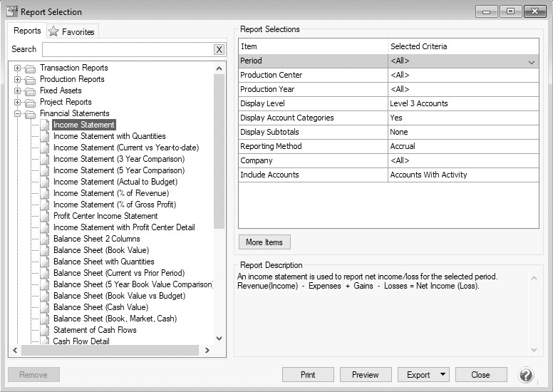The height and width of the screenshot is (392, 553).
Task: Click the tree's horizontal scrollbar right arrow
Action: [207, 350]
